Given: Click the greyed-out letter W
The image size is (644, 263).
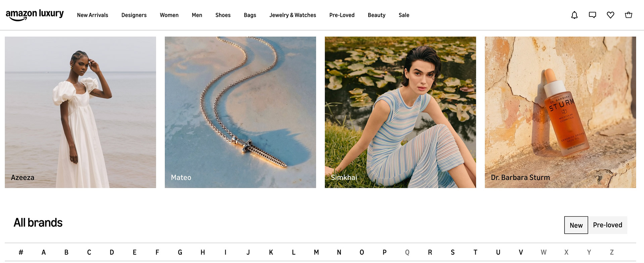Looking at the screenshot, I should (544, 252).
